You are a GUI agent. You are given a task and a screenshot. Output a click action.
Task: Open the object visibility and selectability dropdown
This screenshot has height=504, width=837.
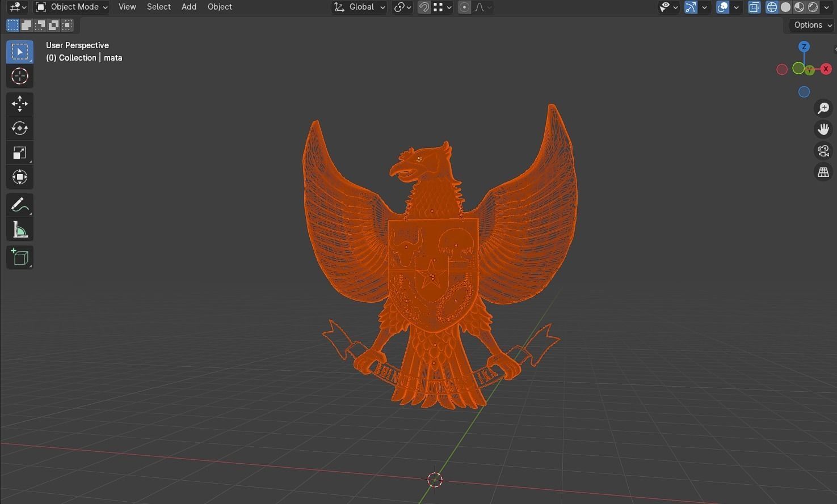coord(668,7)
